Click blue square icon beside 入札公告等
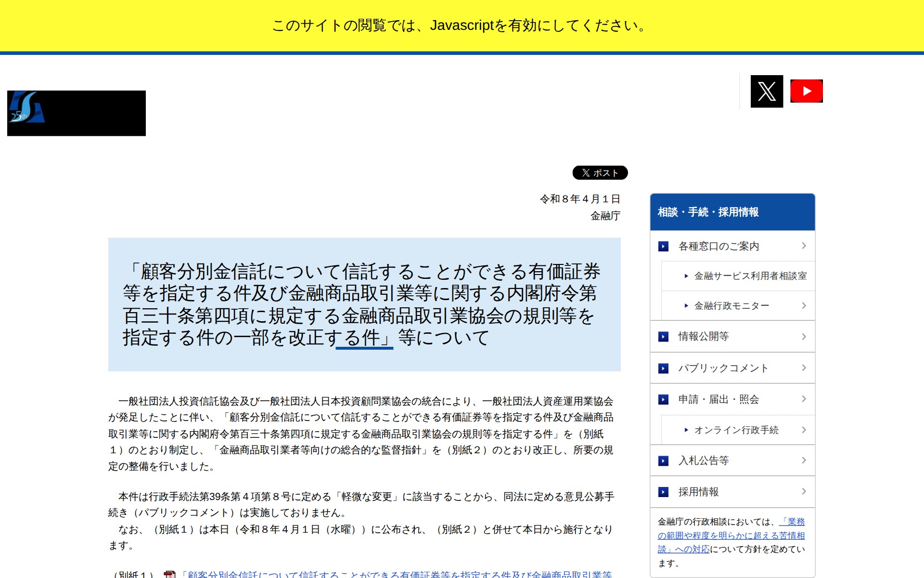Image resolution: width=924 pixels, height=578 pixels. pos(663,460)
